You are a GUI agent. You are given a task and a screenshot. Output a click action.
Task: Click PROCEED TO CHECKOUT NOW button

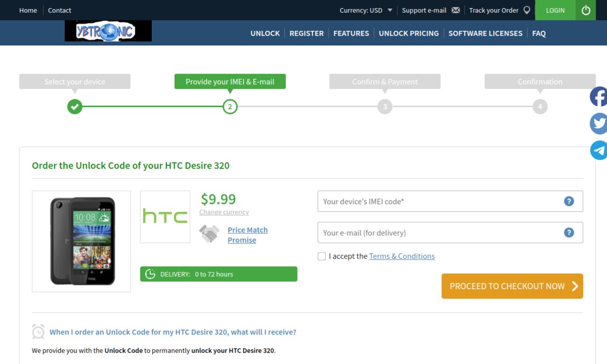[x=512, y=286]
